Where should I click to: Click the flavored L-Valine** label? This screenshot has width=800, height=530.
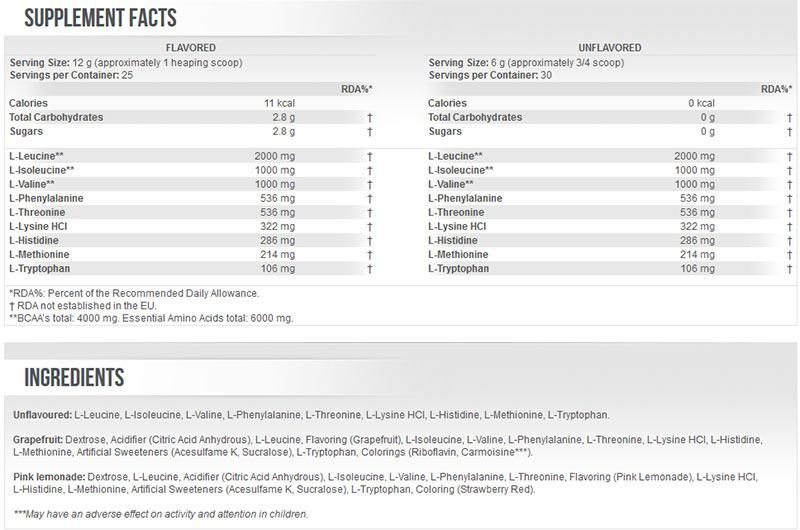tap(32, 184)
